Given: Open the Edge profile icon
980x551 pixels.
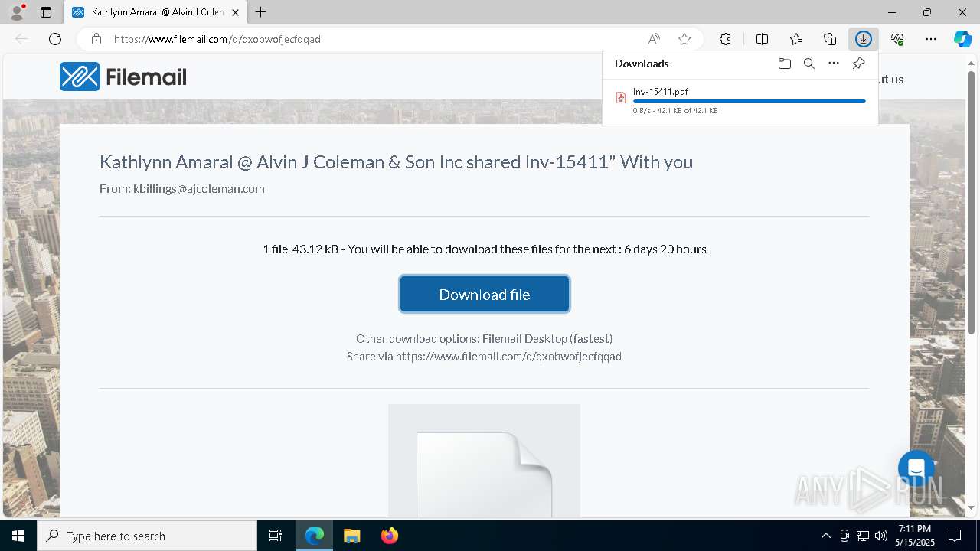Looking at the screenshot, I should pos(16,12).
